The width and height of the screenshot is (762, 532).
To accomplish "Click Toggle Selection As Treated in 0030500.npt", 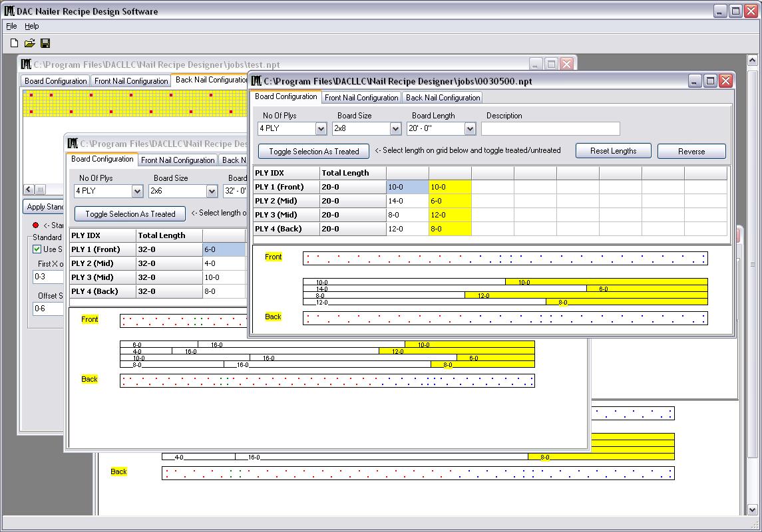I will (313, 152).
